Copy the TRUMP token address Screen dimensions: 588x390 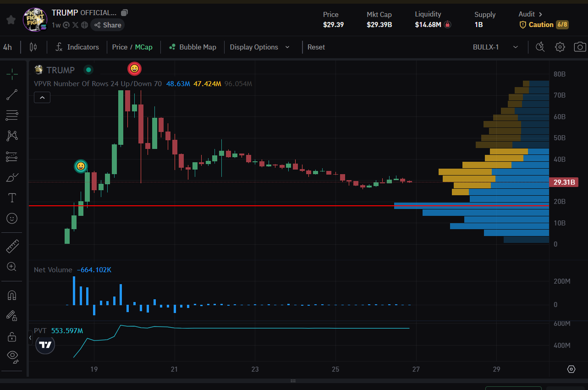125,13
